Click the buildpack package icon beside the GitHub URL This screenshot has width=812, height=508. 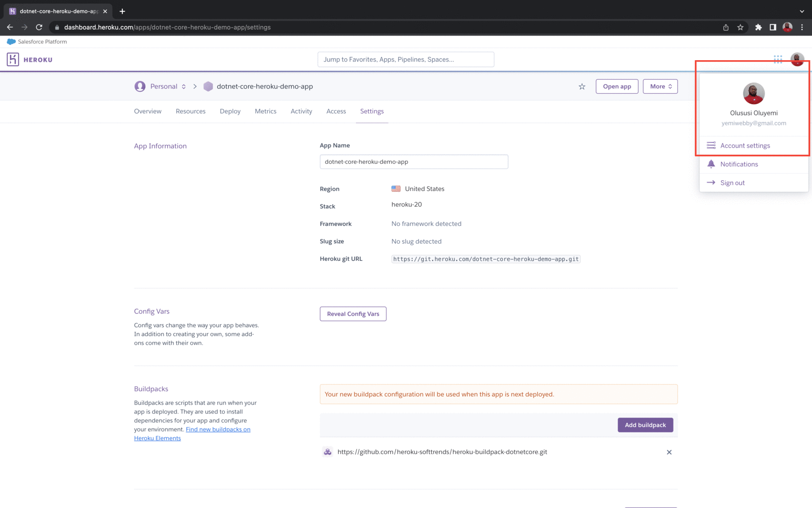tap(328, 452)
